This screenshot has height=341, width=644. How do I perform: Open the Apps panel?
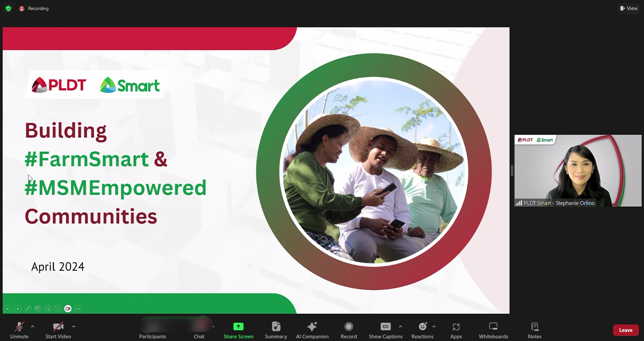[456, 330]
